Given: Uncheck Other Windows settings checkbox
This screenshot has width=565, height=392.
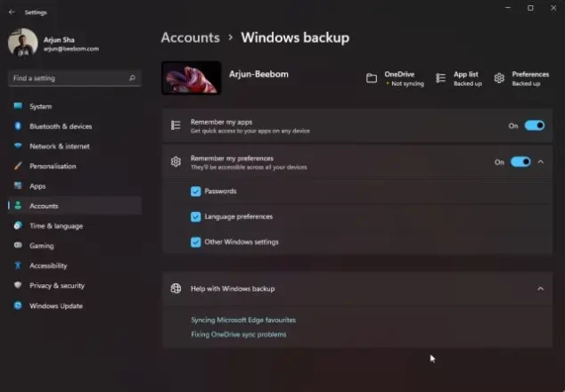Looking at the screenshot, I should click(196, 242).
